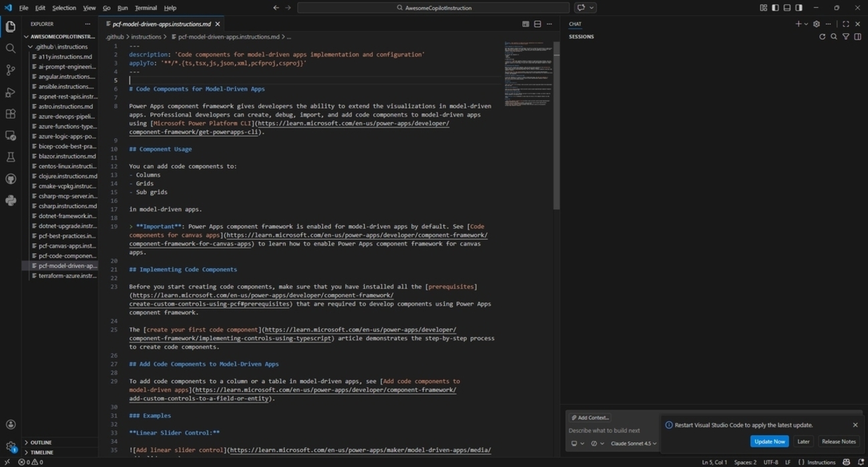Open the Source Control view
Viewport: 868px width, 467px height.
click(x=11, y=70)
